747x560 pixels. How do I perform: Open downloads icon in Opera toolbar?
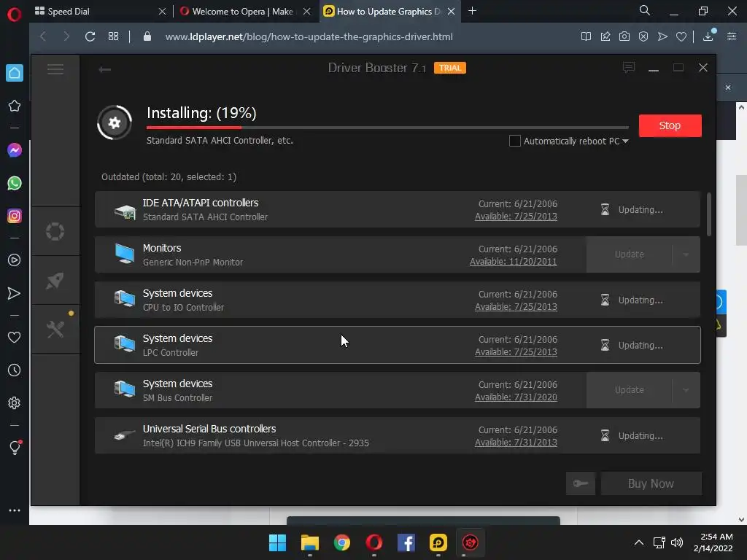tap(708, 36)
